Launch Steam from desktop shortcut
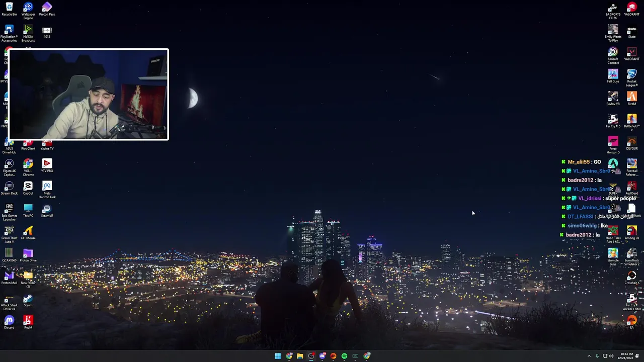The image size is (644, 362). (x=28, y=300)
